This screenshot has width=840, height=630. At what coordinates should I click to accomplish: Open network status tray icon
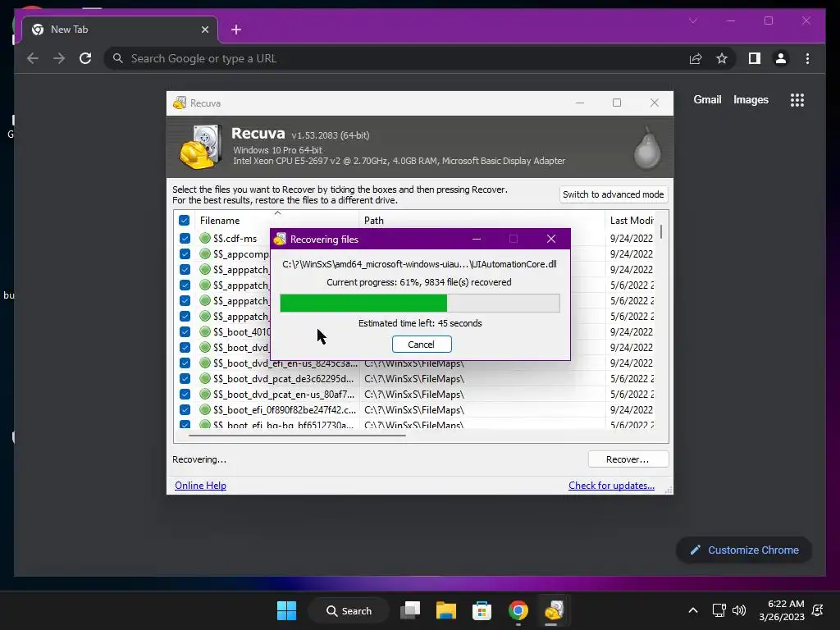pyautogui.click(x=719, y=610)
